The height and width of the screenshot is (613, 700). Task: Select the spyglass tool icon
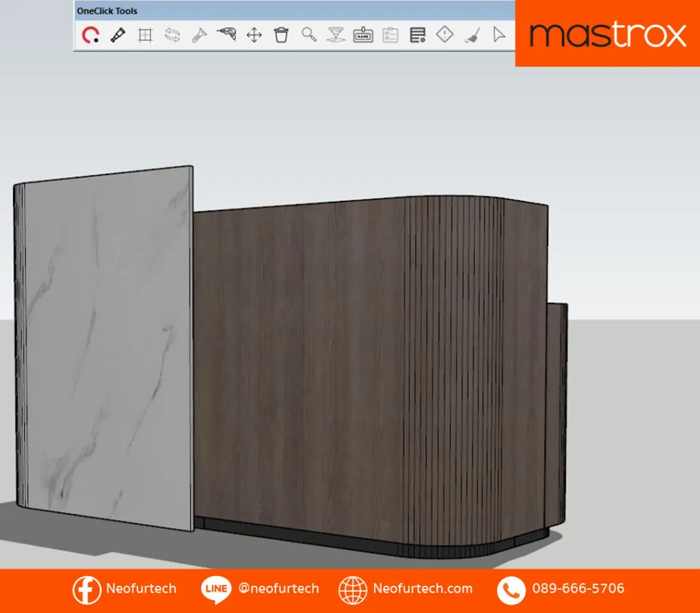click(x=118, y=35)
